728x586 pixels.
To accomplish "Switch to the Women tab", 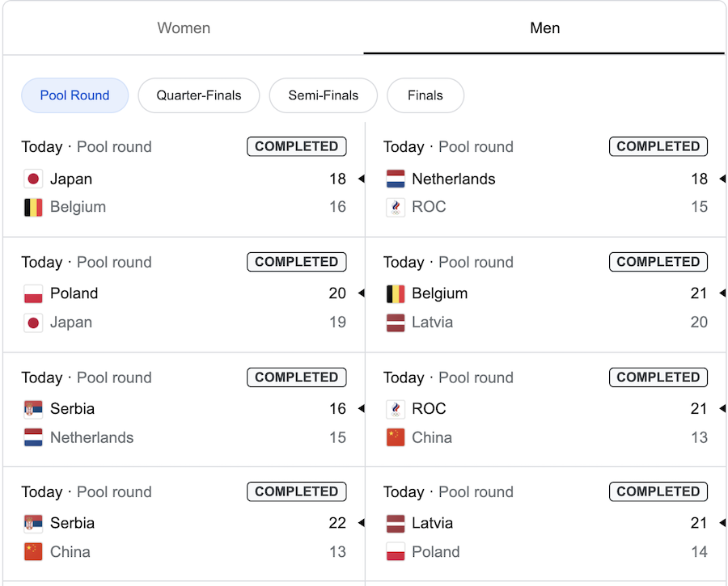I will pos(184,27).
